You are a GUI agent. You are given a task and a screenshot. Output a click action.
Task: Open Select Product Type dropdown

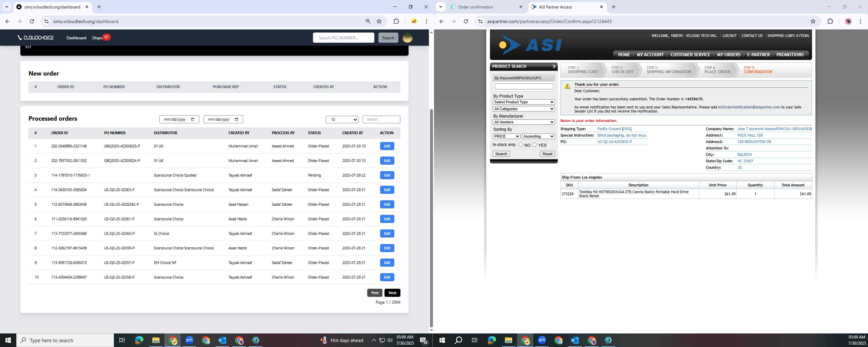click(x=524, y=102)
